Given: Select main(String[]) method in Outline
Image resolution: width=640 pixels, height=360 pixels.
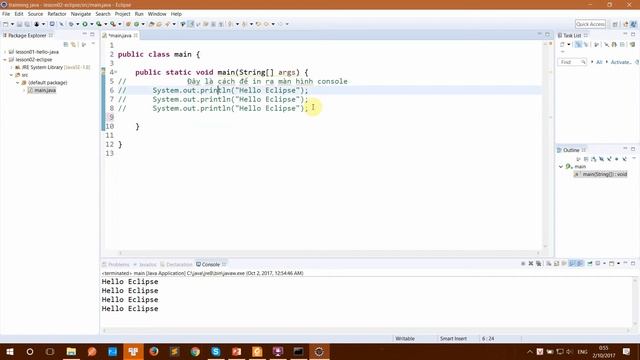Looking at the screenshot, I should (600, 174).
